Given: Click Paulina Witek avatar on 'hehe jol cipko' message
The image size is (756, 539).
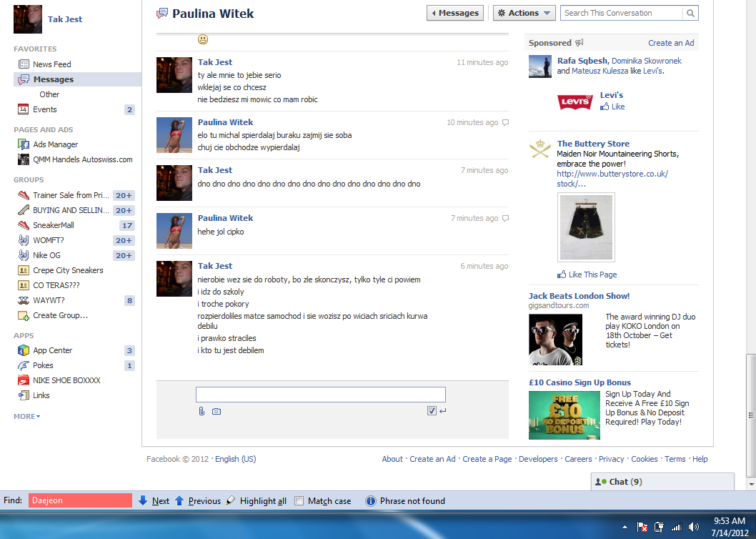Looking at the screenshot, I should (174, 231).
